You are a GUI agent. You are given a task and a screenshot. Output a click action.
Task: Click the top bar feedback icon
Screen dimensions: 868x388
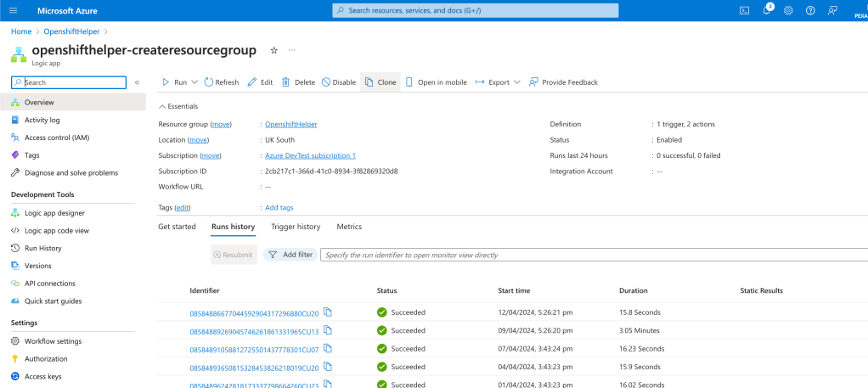pos(832,10)
